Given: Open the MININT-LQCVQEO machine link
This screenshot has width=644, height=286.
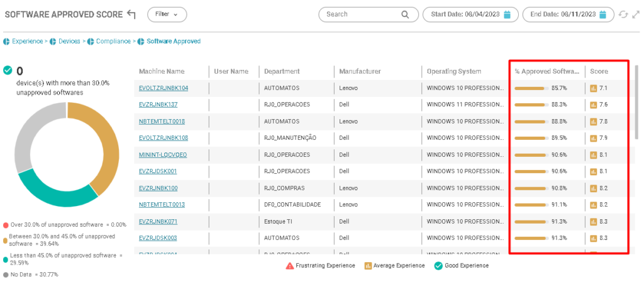Looking at the screenshot, I should pos(163,154).
